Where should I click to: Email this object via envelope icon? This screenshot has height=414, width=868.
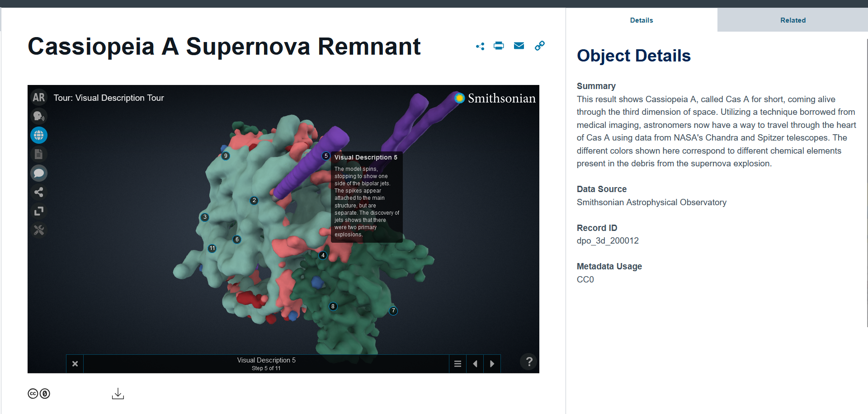tap(519, 46)
